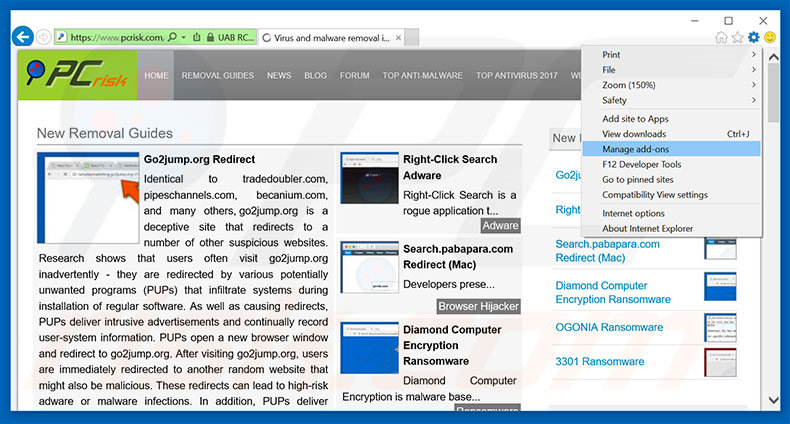
Task: Open Search.pabapara.com Redirect (Mac) article title
Action: pyautogui.click(x=458, y=256)
